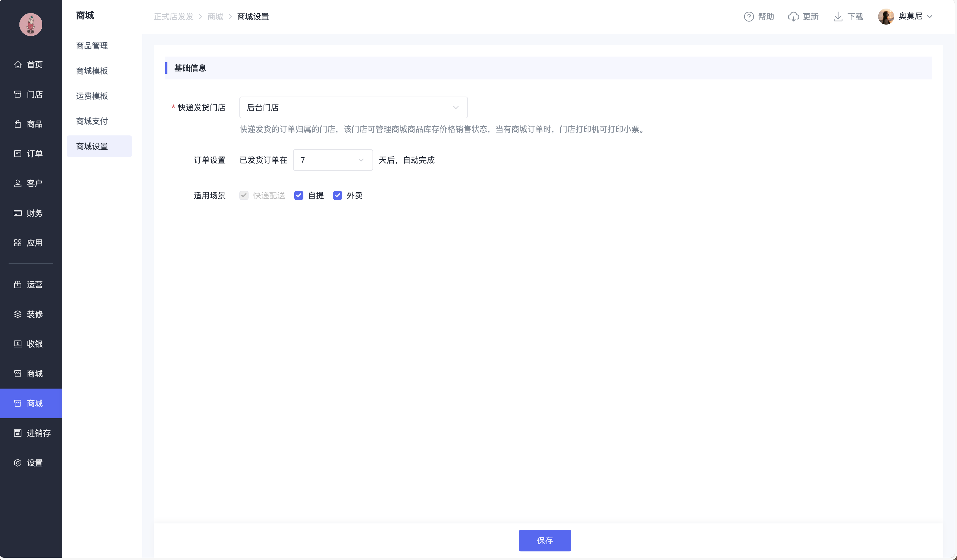Click the 奥莫尼 user avatar photo
This screenshot has height=560, width=957.
[x=886, y=17]
